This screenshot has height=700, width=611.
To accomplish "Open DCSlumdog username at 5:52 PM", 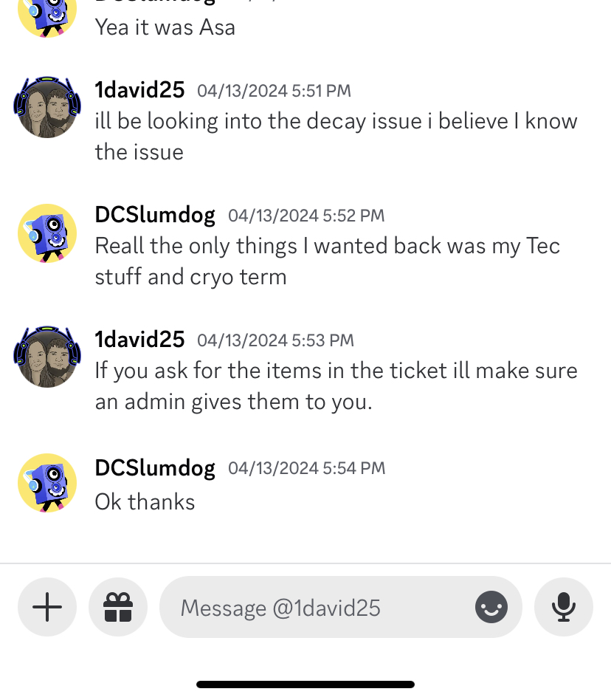I will click(155, 215).
